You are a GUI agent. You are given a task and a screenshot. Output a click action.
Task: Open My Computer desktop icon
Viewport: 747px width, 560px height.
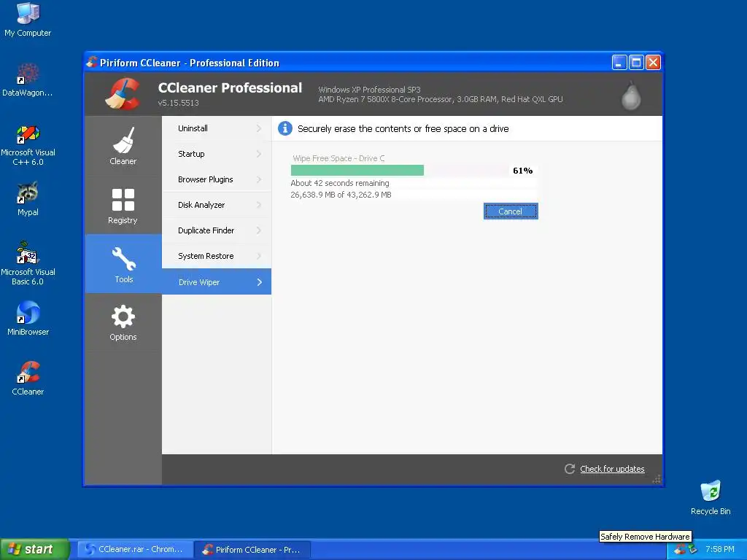point(28,20)
